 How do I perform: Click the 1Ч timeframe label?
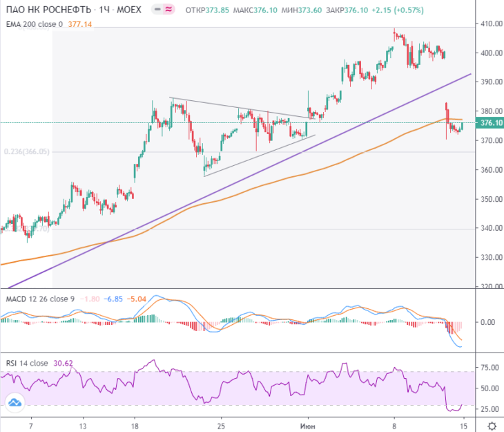click(x=104, y=10)
